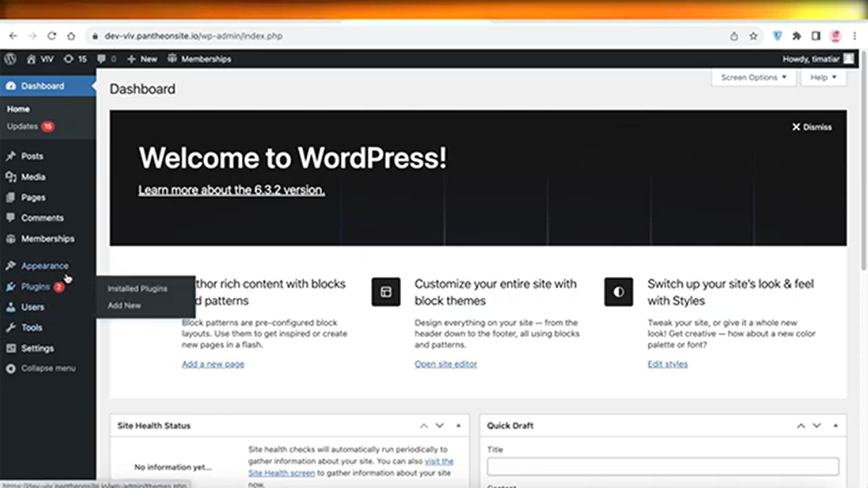
Task: Open the comments bubble in admin bar
Action: pyautogui.click(x=106, y=59)
